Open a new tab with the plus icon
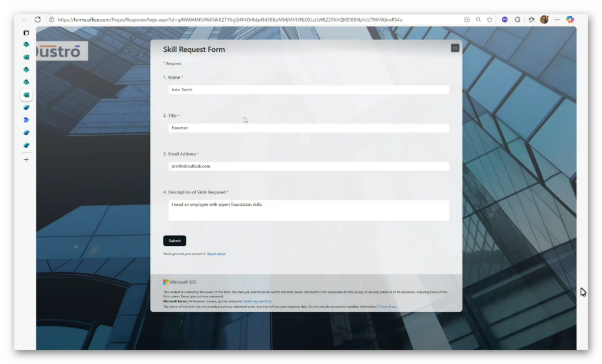This screenshot has width=602, height=364. pos(26,160)
